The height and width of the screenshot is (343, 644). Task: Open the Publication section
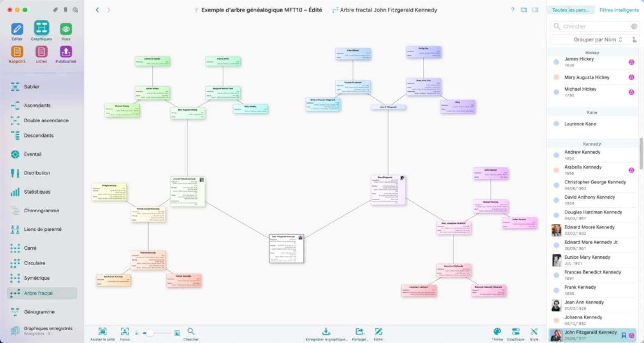click(66, 54)
